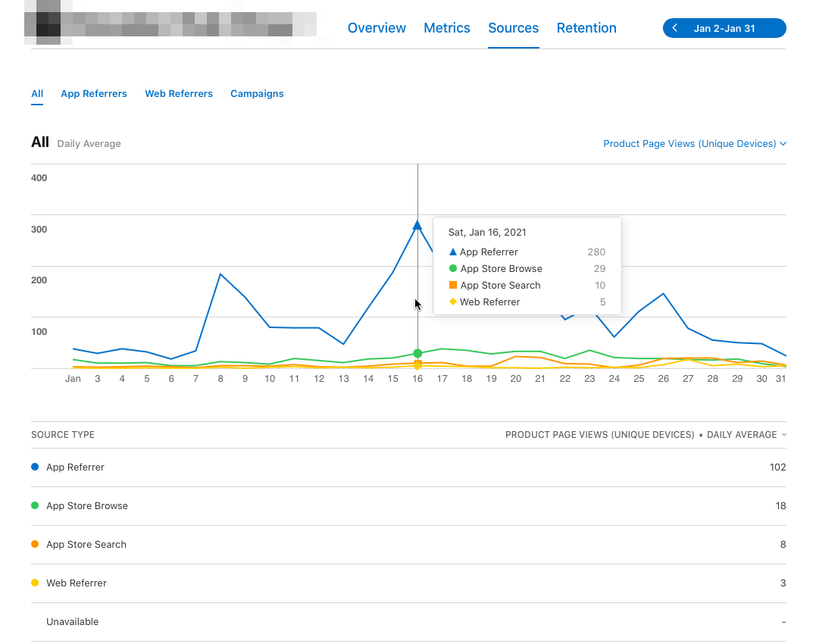Viewport: 816px width, 644px height.
Task: Select the blue App Referrer dot in source table
Action: [34, 467]
